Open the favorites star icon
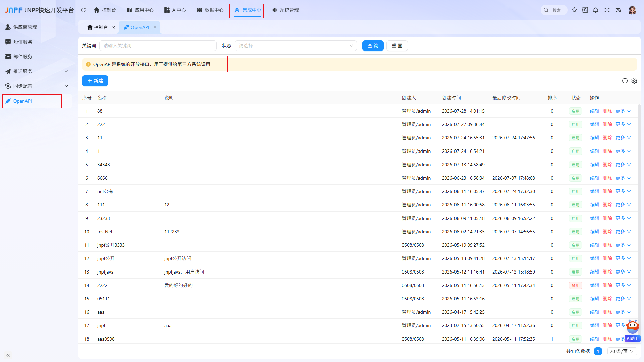Viewport: 644px width, 362px height. tap(574, 10)
